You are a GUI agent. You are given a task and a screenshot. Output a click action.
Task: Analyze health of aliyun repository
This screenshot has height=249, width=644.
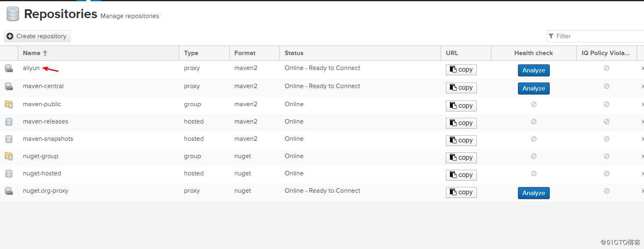(534, 70)
